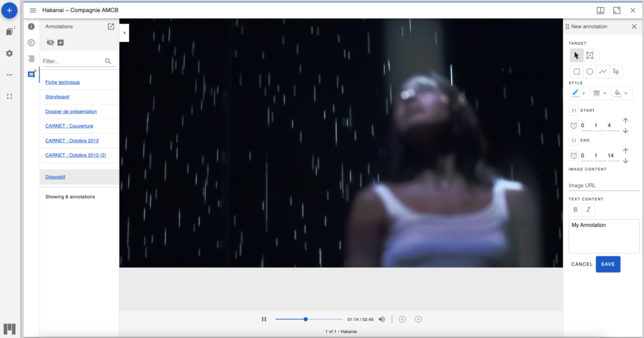Screen dimensions: 644x338
Task: Go to previous item arrow button
Action: [402, 319]
